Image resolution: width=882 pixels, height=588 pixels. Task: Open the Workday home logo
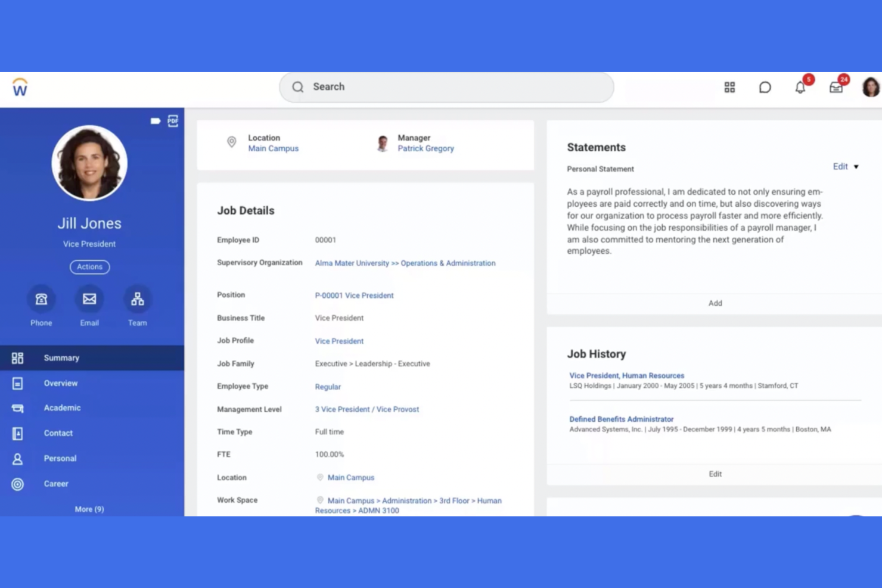tap(20, 87)
